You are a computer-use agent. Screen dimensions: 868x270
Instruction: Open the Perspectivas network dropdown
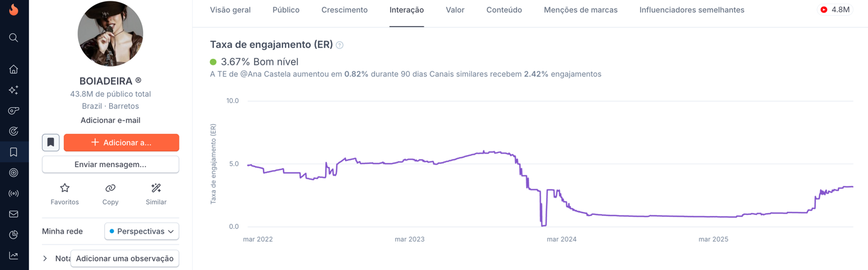[x=141, y=231]
